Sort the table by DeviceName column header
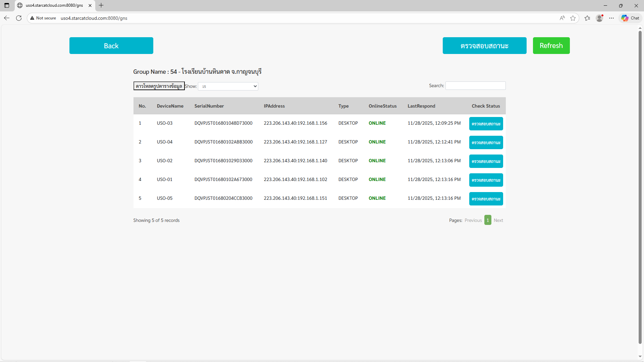644x362 pixels. 170,106
